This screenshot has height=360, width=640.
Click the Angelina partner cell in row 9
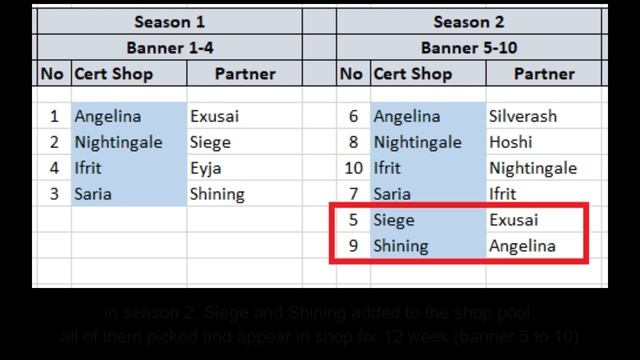(535, 245)
